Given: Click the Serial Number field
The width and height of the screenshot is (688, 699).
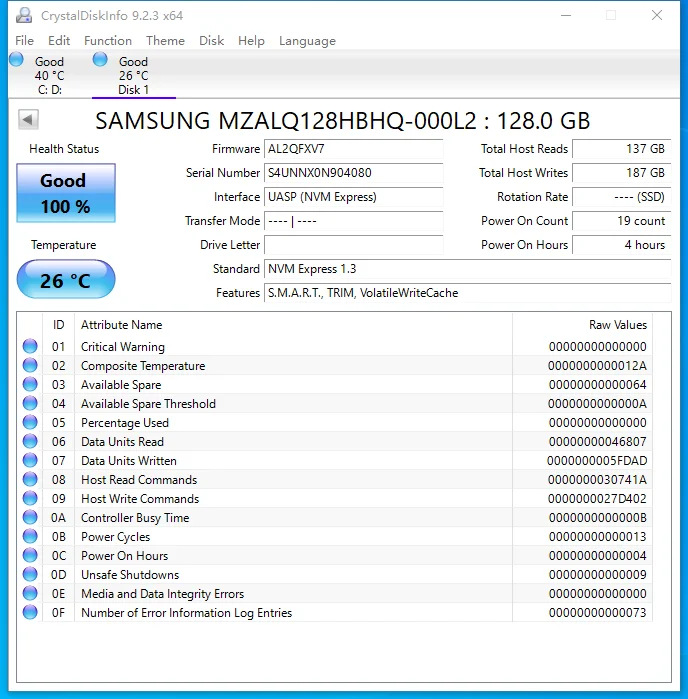Looking at the screenshot, I should click(x=353, y=173).
